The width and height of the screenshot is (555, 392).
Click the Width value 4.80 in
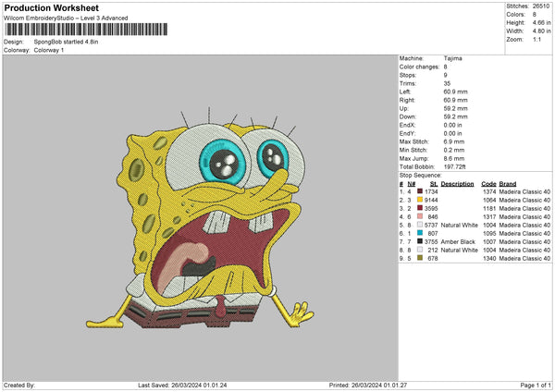pyautogui.click(x=542, y=31)
